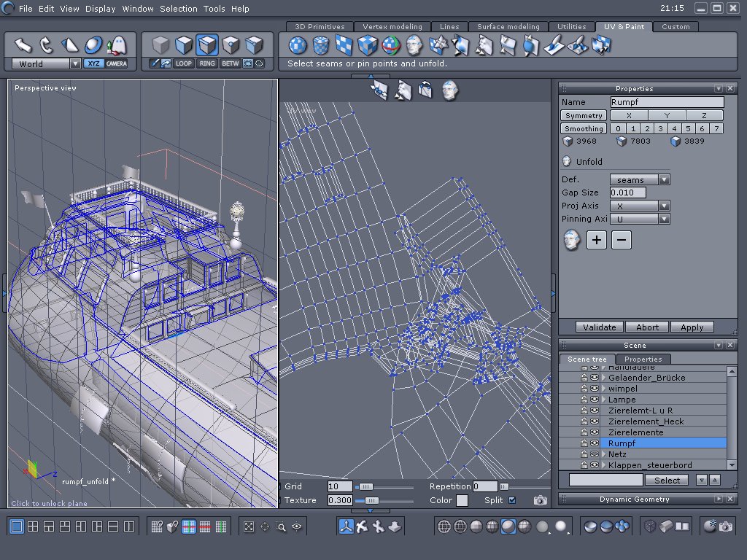Image resolution: width=747 pixels, height=560 pixels.
Task: Click the Gap Size input field
Action: [x=627, y=192]
